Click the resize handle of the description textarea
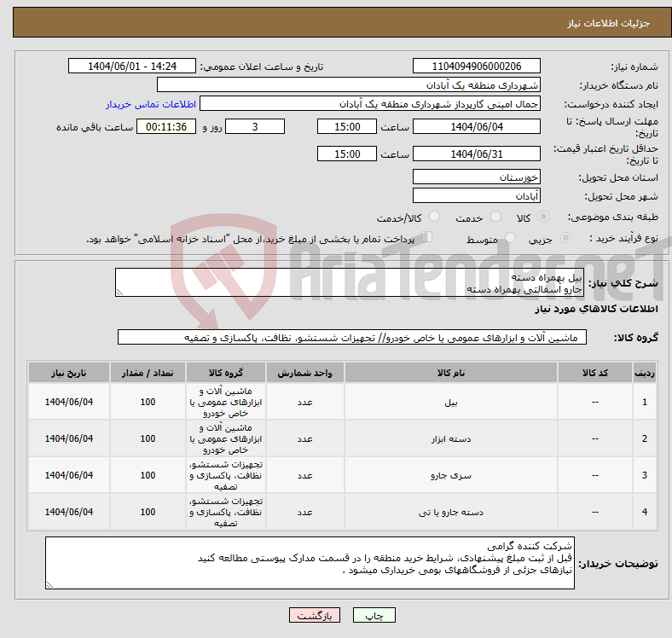The image size is (672, 638). pyautogui.click(x=119, y=293)
